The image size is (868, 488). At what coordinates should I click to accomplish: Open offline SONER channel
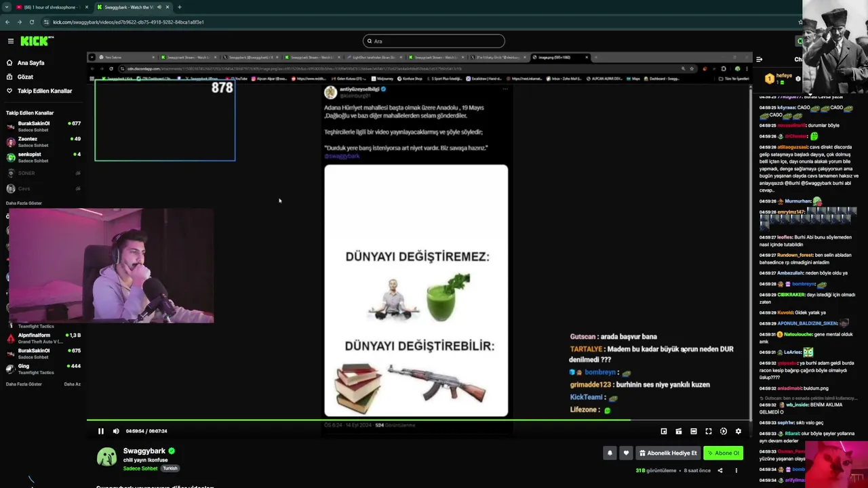(x=43, y=173)
